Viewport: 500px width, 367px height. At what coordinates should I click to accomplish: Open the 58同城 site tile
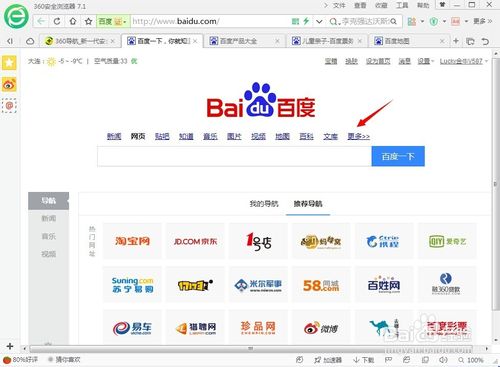click(321, 285)
